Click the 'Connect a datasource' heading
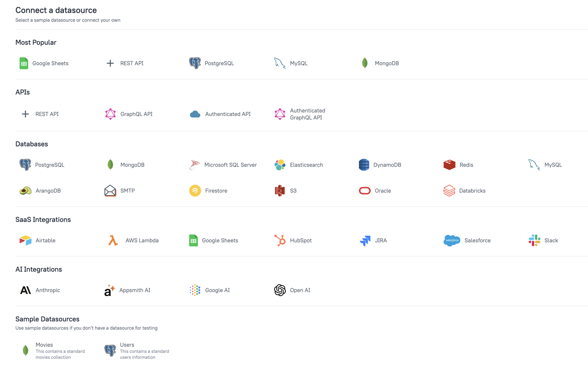588x368 pixels. point(56,10)
